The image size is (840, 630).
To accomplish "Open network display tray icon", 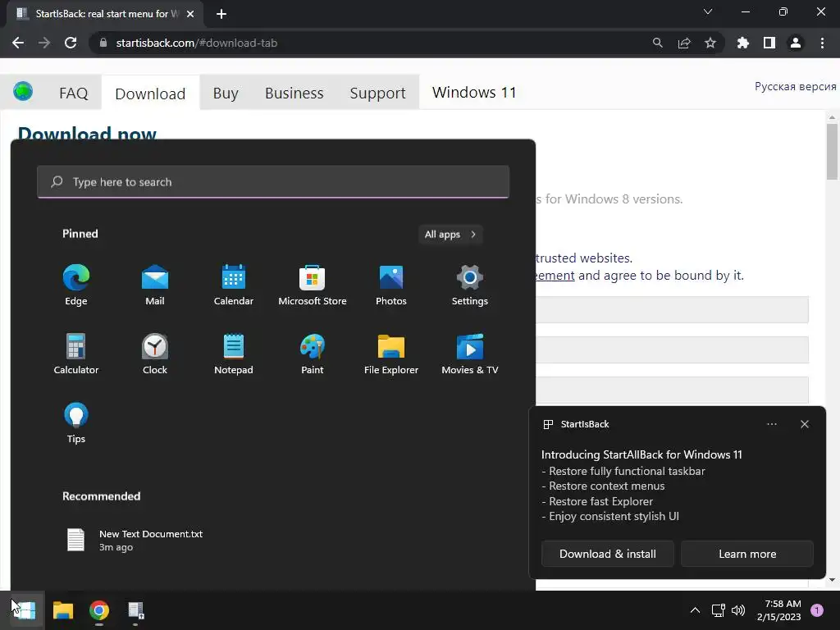I will [718, 610].
